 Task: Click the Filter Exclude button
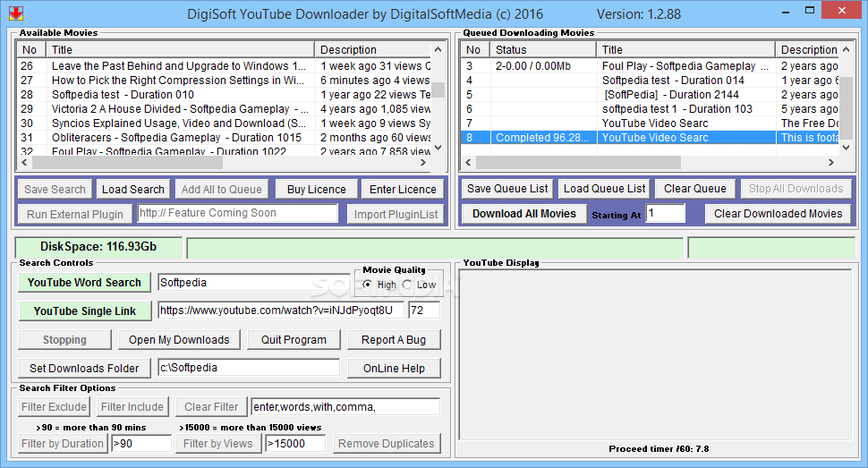(x=54, y=407)
